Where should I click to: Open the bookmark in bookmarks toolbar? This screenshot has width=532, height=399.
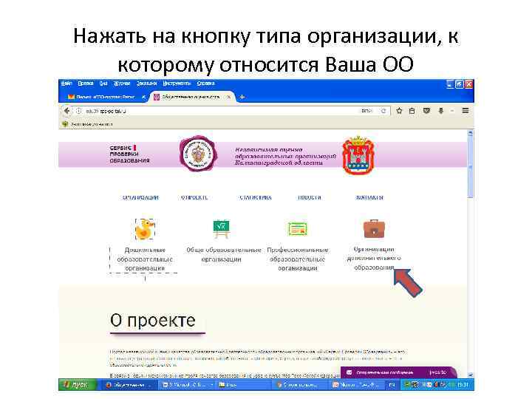tap(87, 124)
